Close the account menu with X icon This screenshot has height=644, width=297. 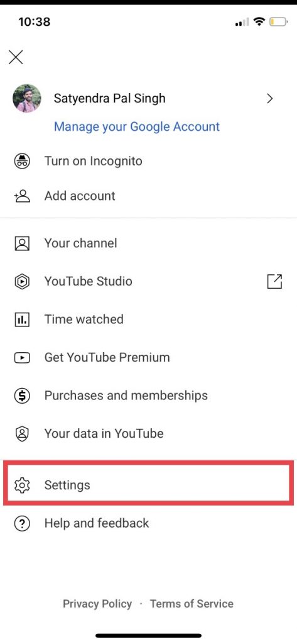16,57
